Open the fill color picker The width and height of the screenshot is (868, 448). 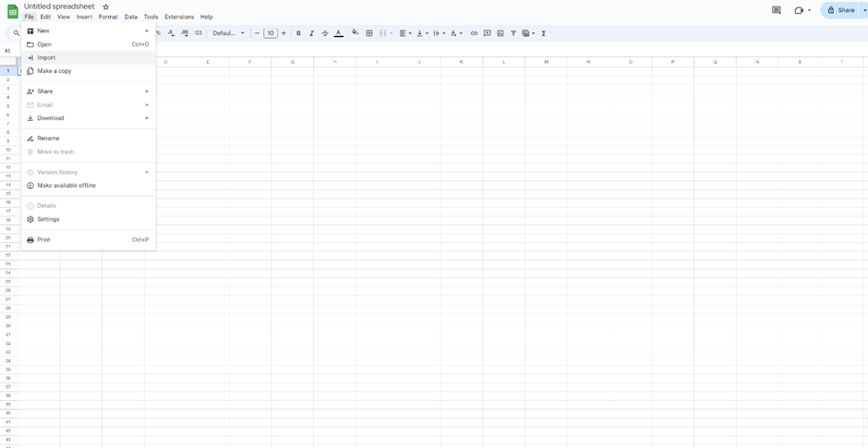tap(356, 33)
